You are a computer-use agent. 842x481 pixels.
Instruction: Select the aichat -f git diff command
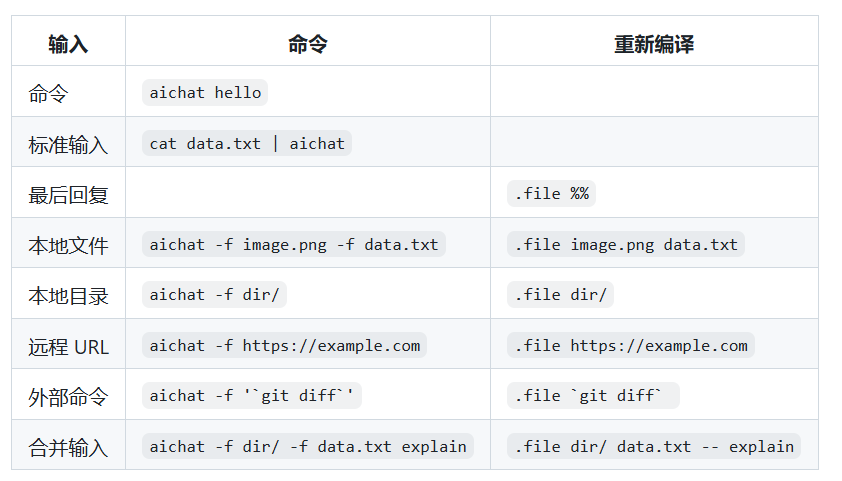click(252, 396)
